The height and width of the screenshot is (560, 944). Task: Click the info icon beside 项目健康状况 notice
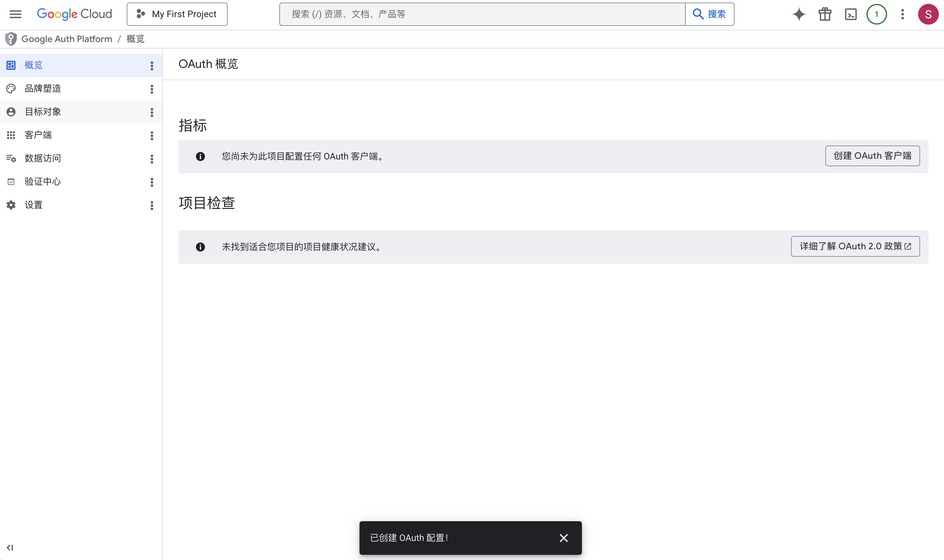pos(200,247)
